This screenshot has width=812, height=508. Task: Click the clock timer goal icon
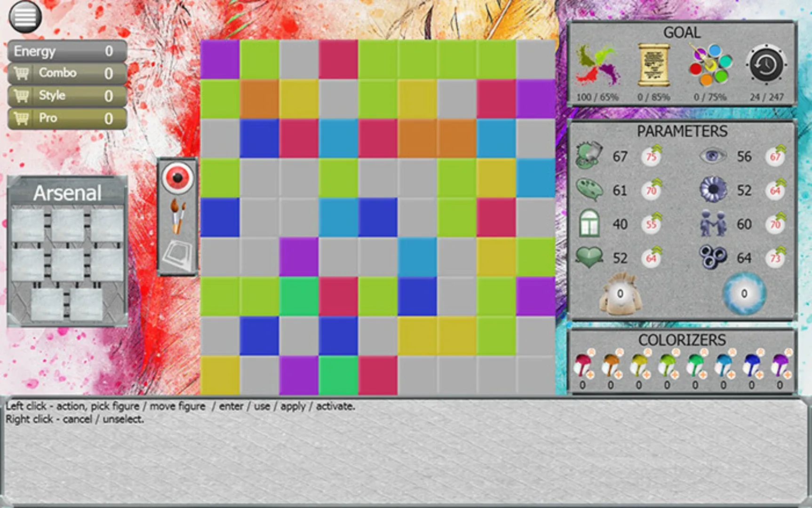pos(766,64)
